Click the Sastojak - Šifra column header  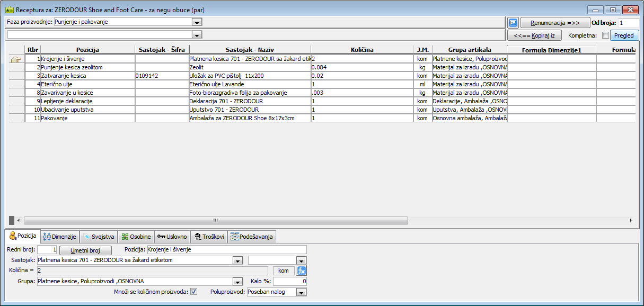(162, 50)
